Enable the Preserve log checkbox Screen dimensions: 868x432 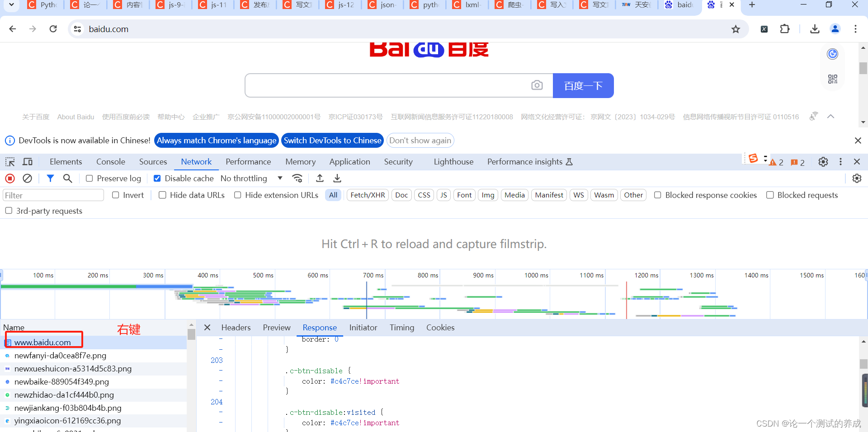90,178
